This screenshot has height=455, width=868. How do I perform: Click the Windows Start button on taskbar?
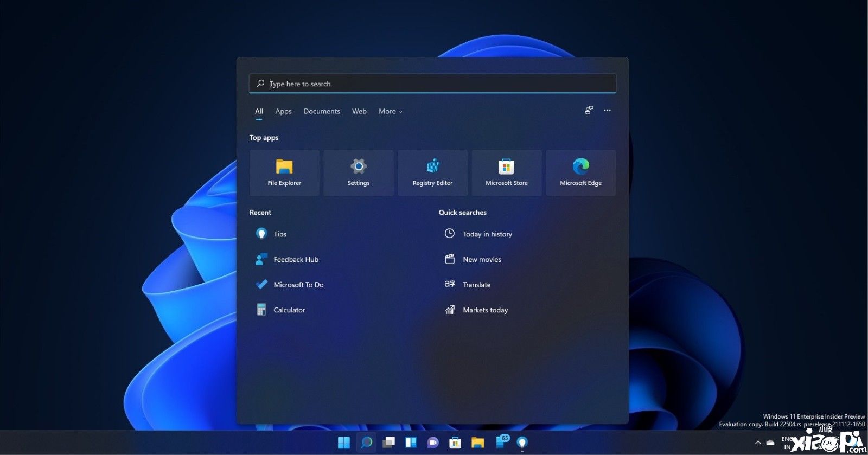344,443
